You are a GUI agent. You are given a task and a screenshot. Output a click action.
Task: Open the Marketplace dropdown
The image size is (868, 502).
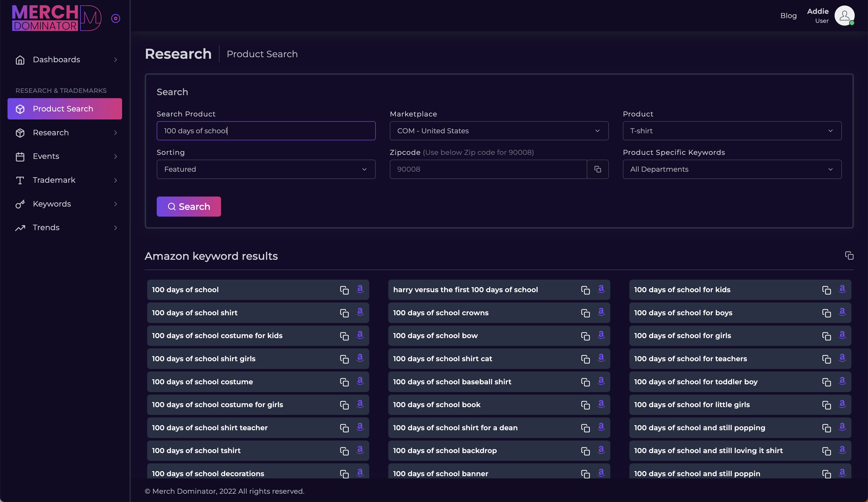click(x=499, y=131)
